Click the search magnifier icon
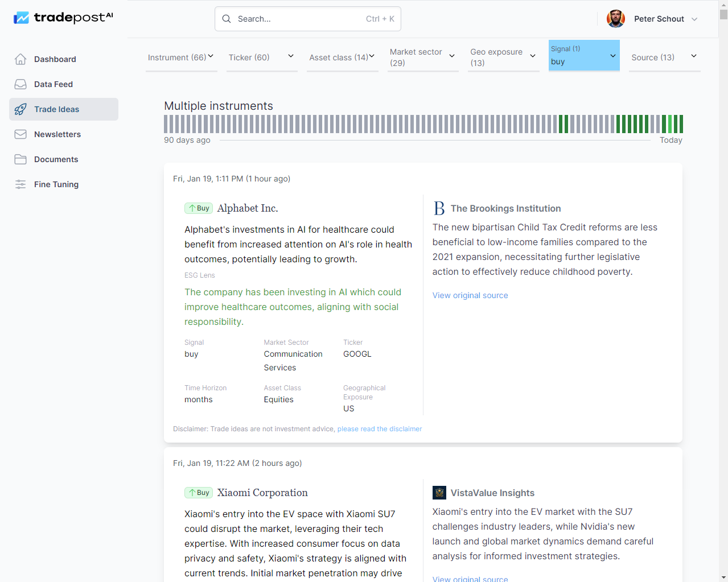Viewport: 728px width, 582px height. point(227,19)
